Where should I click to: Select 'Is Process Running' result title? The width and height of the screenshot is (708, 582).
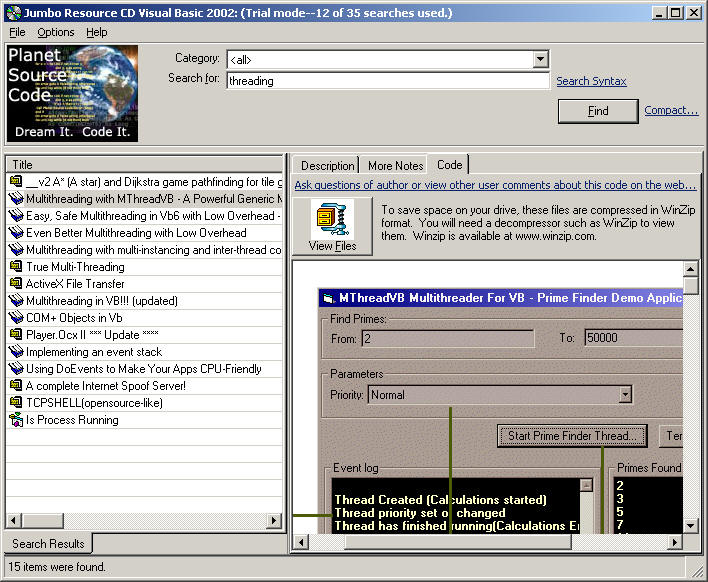pos(72,420)
